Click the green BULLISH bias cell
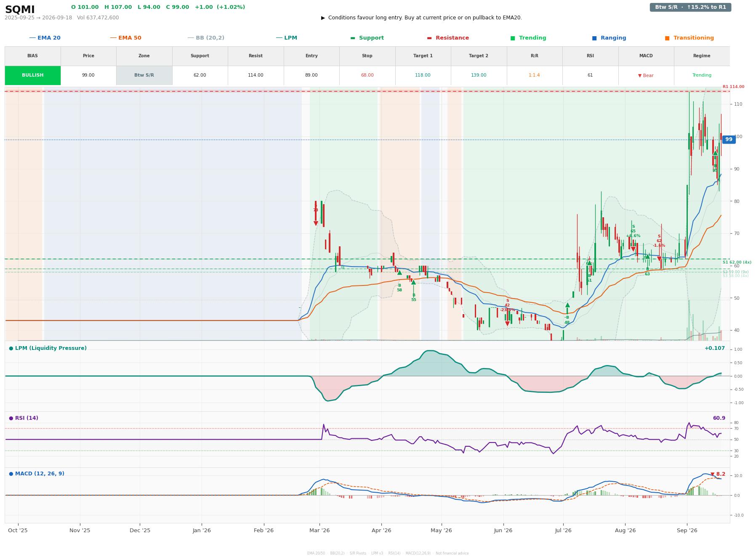Screen dimensions: 756x560 pos(33,75)
